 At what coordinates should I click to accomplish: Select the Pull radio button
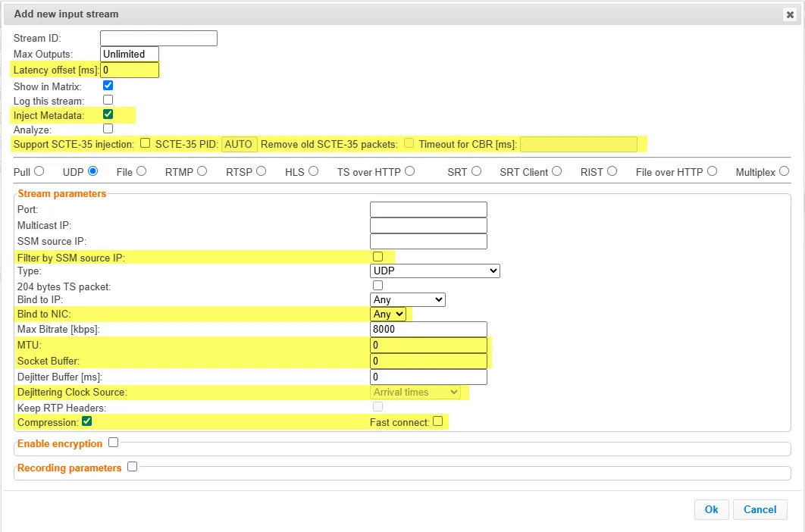[x=39, y=171]
